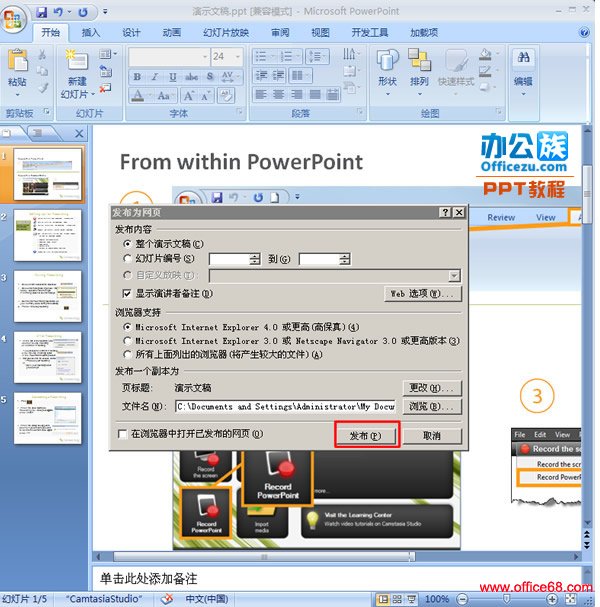
Task: Save the presentation from the quick access toolbar
Action: (41, 12)
